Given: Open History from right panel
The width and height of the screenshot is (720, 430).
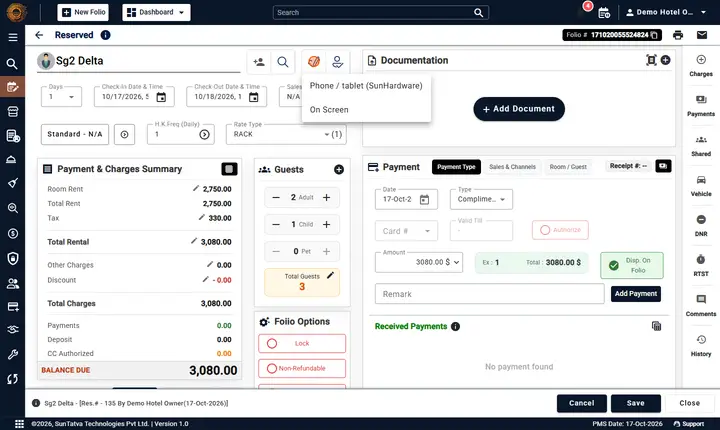Looking at the screenshot, I should point(701,345).
